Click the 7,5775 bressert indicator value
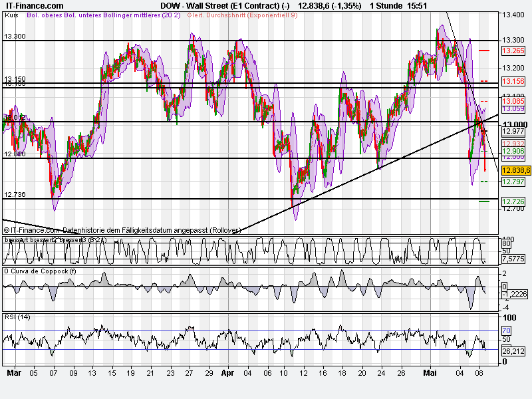Image resolution: width=532 pixels, height=399 pixels. click(x=513, y=259)
